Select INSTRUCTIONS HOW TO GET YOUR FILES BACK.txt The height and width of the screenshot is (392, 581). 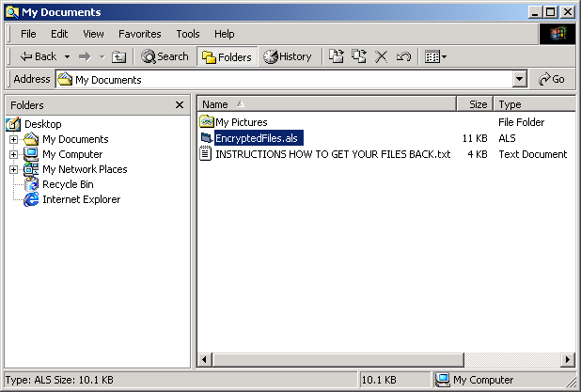[x=333, y=154]
